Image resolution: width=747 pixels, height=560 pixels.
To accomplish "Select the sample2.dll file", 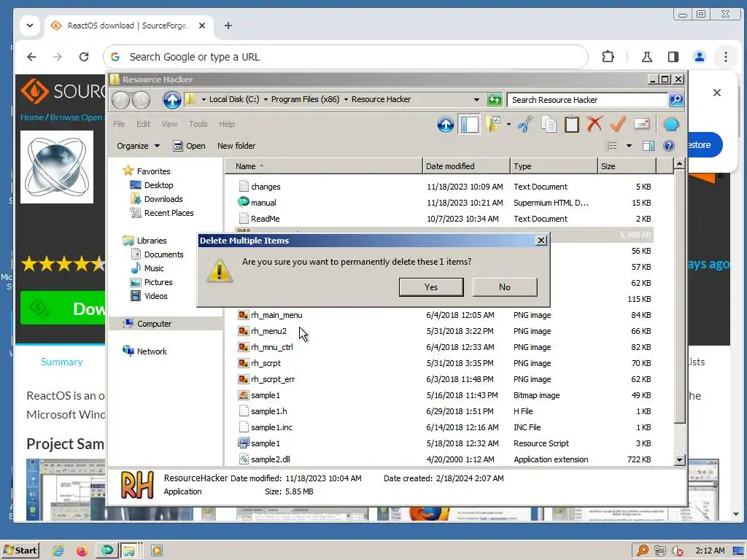I will click(270, 459).
